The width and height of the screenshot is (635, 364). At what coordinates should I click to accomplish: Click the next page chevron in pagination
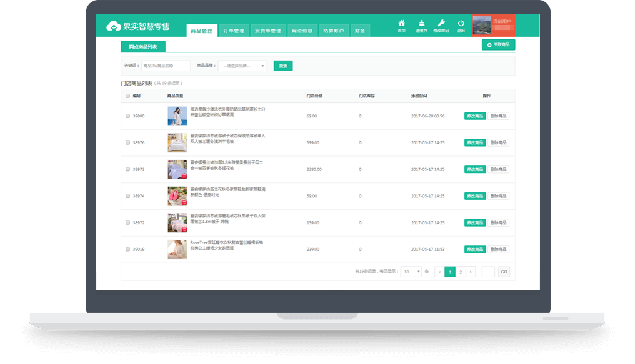tap(471, 272)
